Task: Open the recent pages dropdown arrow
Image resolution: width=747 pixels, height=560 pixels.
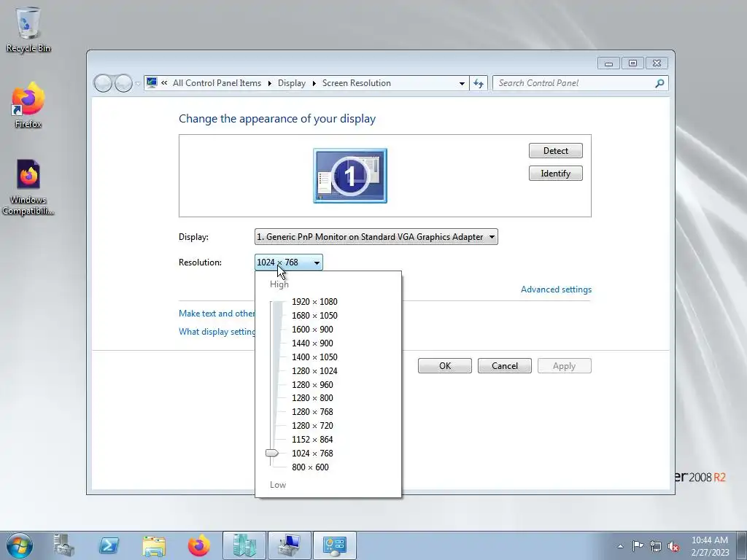Action: (x=138, y=84)
